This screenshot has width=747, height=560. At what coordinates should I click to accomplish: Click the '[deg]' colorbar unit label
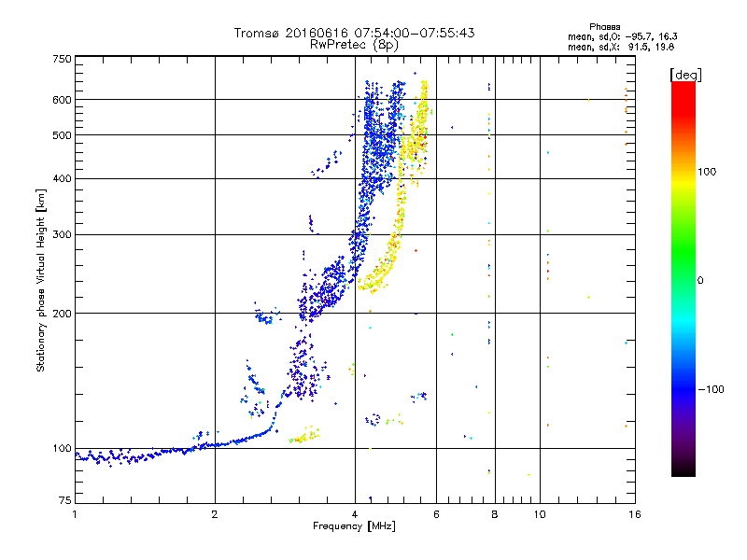pos(685,75)
